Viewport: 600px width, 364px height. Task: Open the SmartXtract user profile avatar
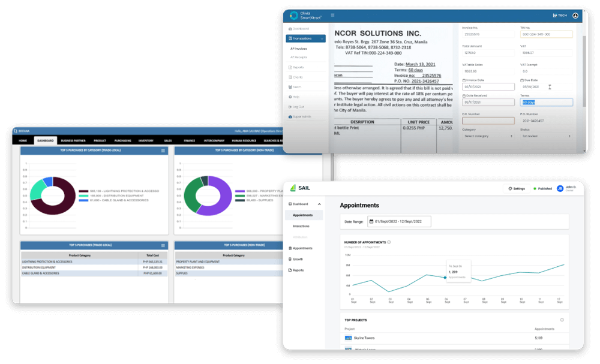click(575, 16)
